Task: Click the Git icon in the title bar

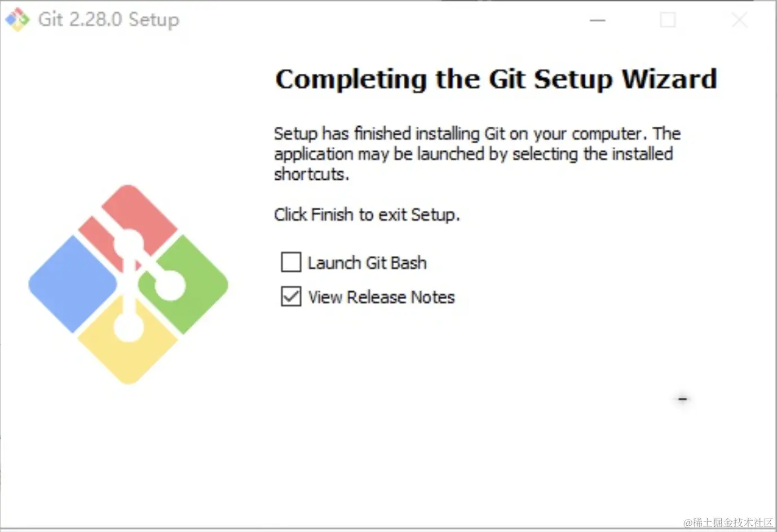Action: coord(17,20)
